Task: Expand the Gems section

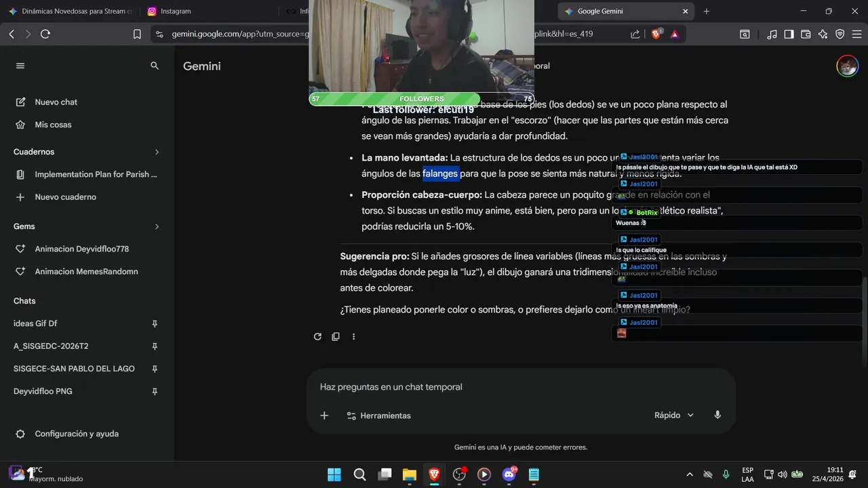Action: coord(157,226)
